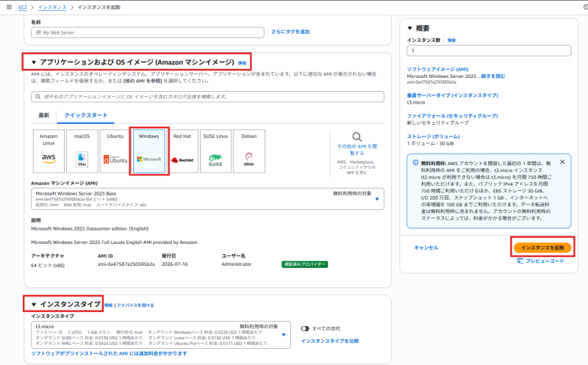
Task: Focus the instance name input field
Action: (x=148, y=32)
